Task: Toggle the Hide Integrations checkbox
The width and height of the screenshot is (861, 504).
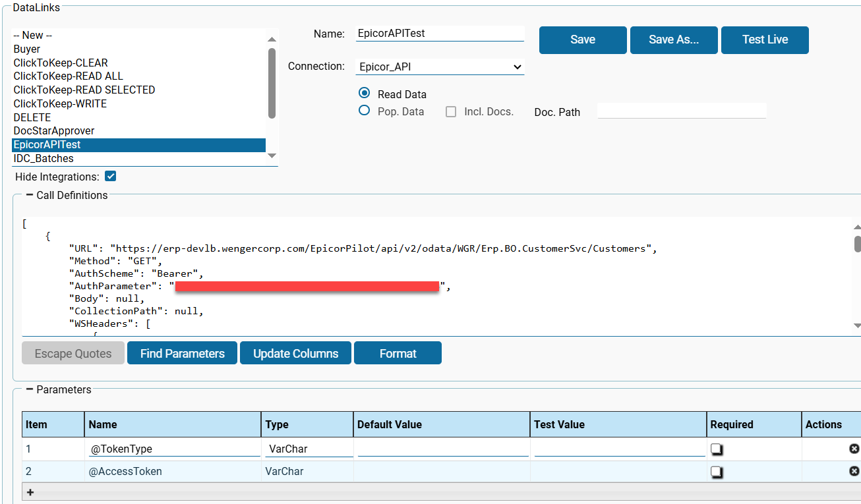Action: click(x=111, y=177)
